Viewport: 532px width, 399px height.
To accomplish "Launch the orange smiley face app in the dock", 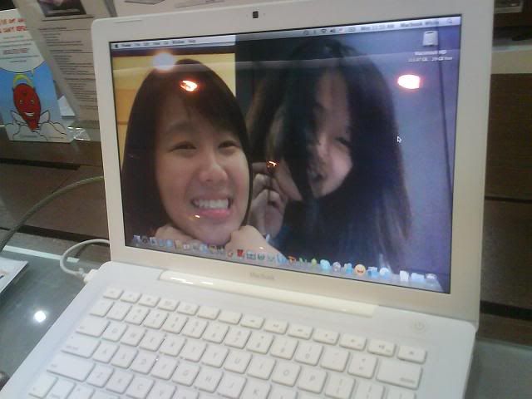I will point(360,270).
